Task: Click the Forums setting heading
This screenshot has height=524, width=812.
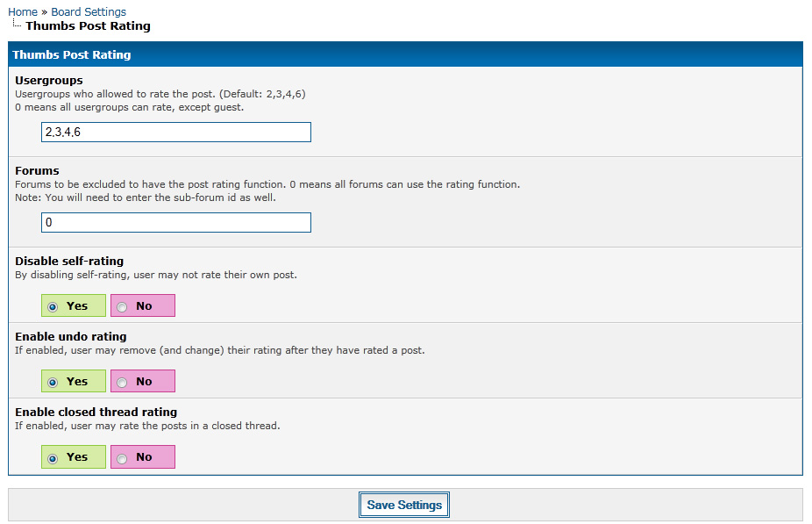Action: 37,170
